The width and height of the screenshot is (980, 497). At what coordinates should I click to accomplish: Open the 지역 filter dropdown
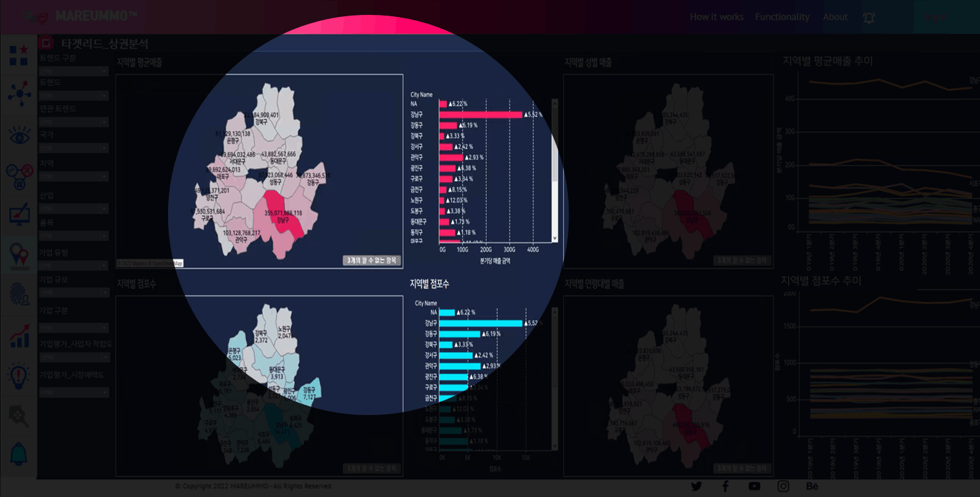(x=73, y=176)
